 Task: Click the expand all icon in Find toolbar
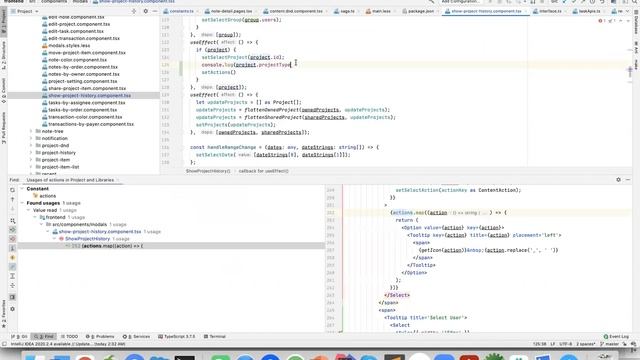[12, 276]
